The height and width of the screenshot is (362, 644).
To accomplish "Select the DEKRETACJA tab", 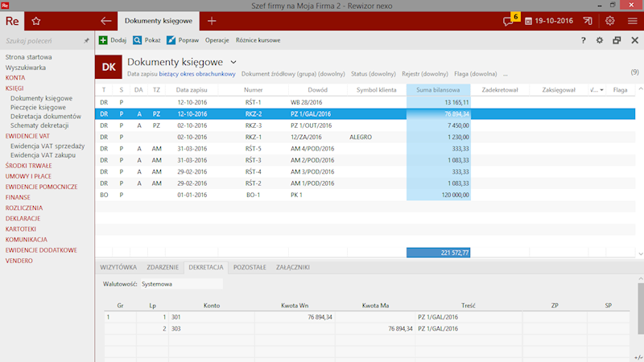I will [206, 267].
